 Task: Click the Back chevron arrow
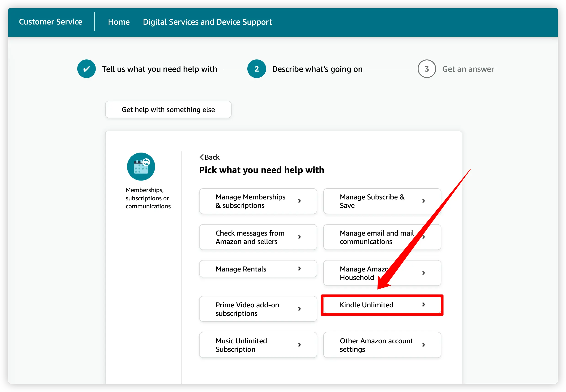[x=202, y=157]
